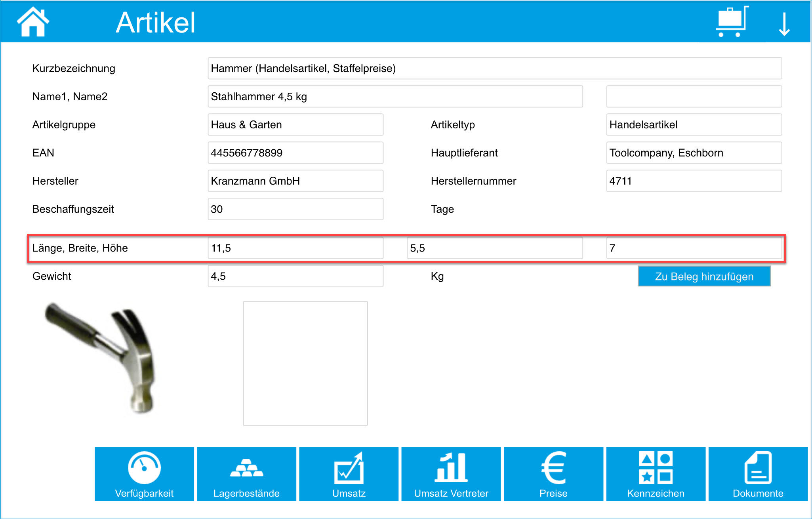Select the empty second image placeholder
This screenshot has height=519, width=812.
click(305, 363)
